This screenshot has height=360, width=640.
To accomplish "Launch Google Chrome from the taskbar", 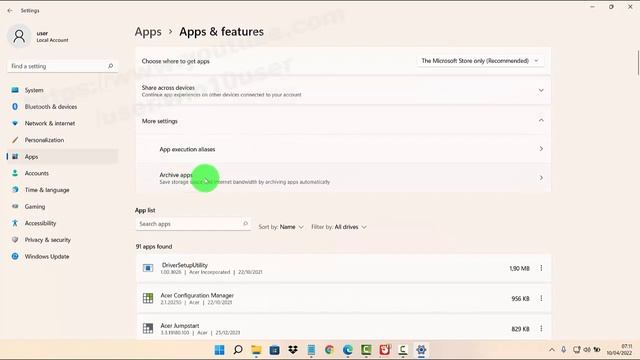I will point(329,350).
